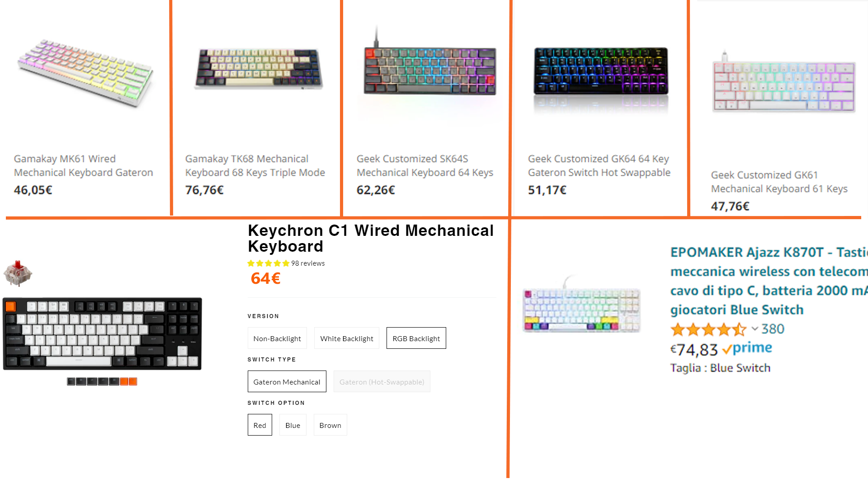The image size is (868, 488).
Task: View the GK61 white keyboard photo
Action: 783,86
